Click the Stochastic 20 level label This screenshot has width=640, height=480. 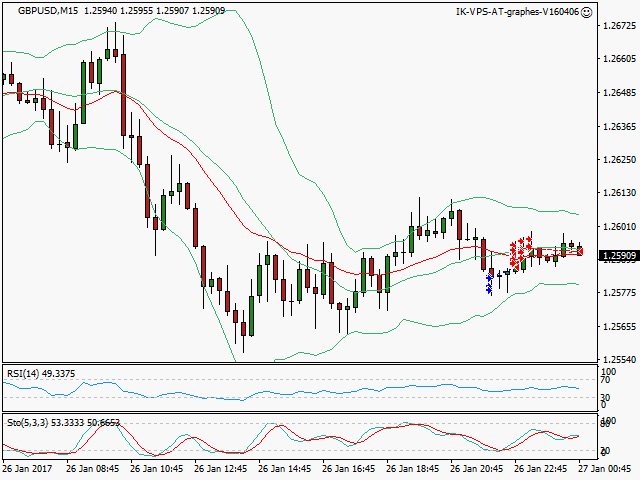pos(605,450)
